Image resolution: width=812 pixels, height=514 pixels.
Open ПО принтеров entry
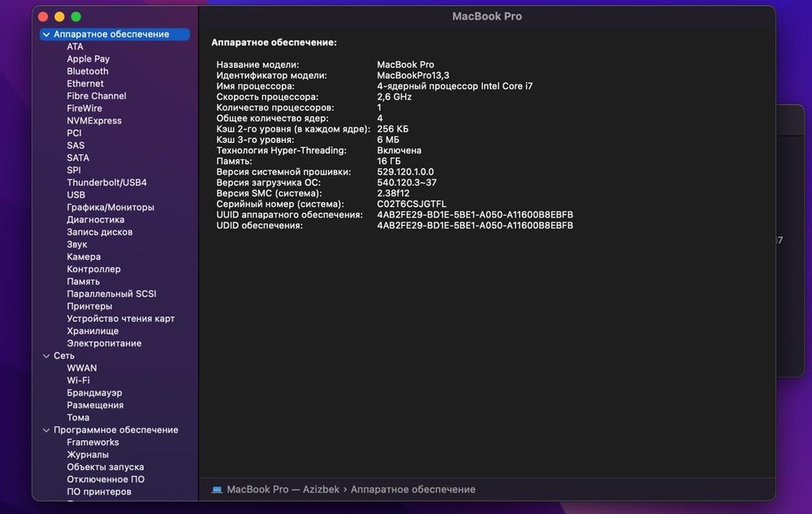tap(99, 492)
